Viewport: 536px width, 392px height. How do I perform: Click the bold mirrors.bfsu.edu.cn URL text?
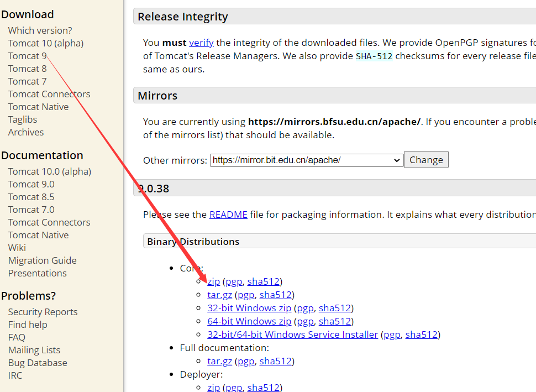tap(334, 122)
